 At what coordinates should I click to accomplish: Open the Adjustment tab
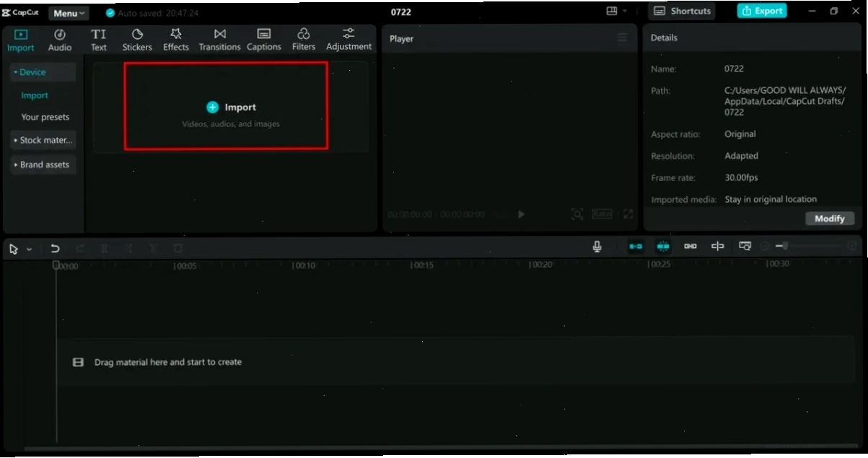pyautogui.click(x=349, y=40)
